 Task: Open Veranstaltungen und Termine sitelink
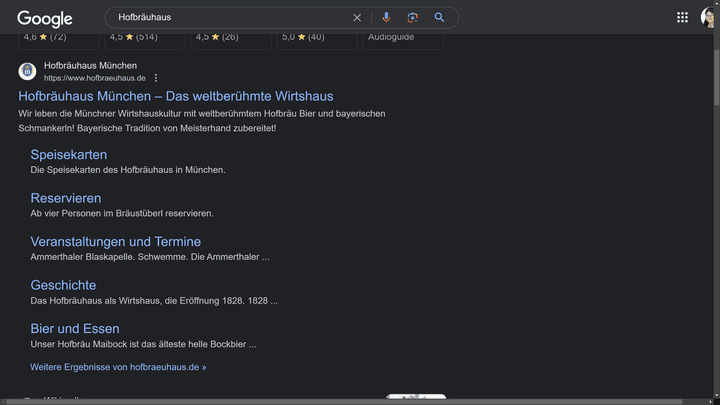pos(116,242)
